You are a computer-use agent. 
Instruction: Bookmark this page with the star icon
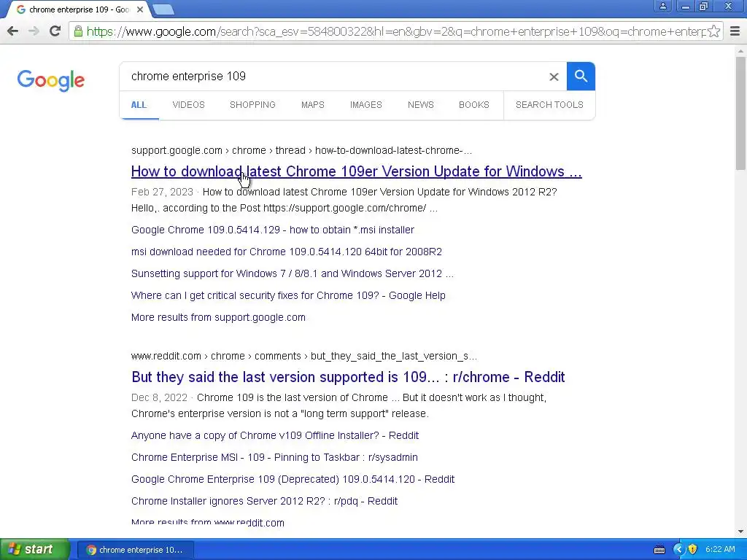click(x=713, y=31)
